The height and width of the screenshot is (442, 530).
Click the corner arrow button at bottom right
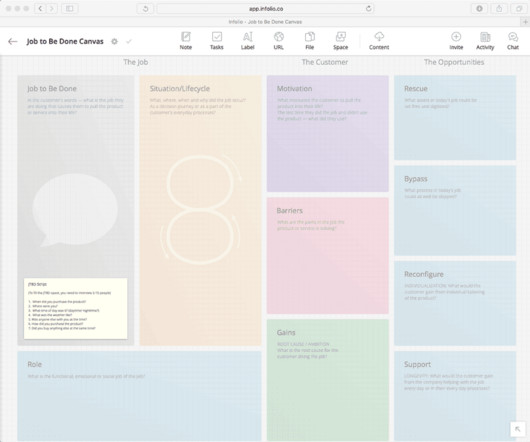tap(517, 429)
